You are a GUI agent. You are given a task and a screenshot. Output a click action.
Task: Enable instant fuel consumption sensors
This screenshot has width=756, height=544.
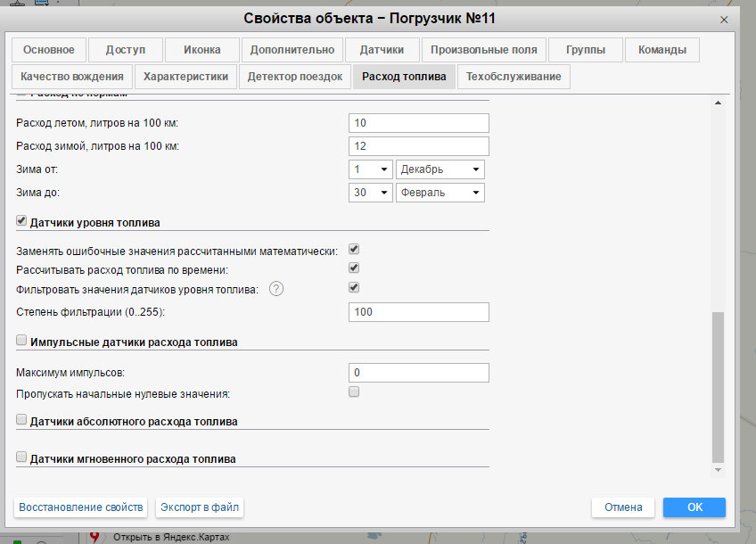(x=22, y=457)
